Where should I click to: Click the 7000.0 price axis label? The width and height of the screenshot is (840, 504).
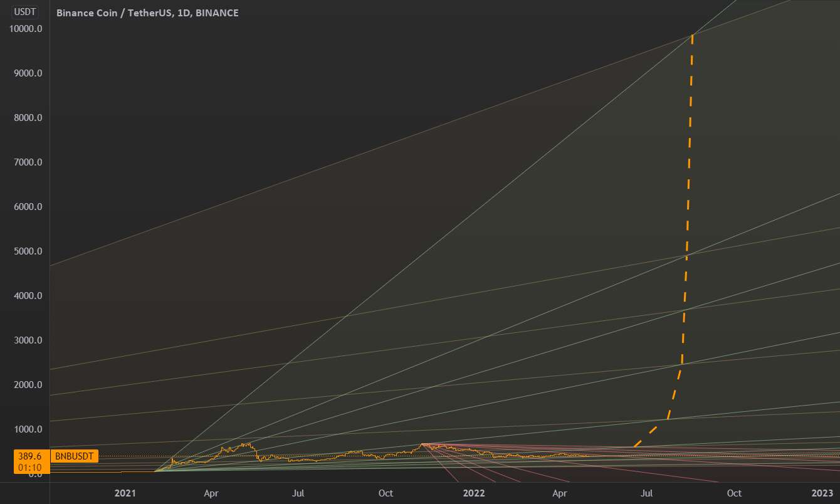[28, 162]
